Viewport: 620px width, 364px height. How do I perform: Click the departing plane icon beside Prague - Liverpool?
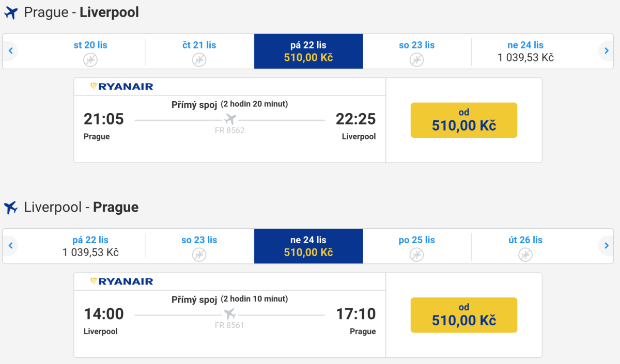click(11, 13)
